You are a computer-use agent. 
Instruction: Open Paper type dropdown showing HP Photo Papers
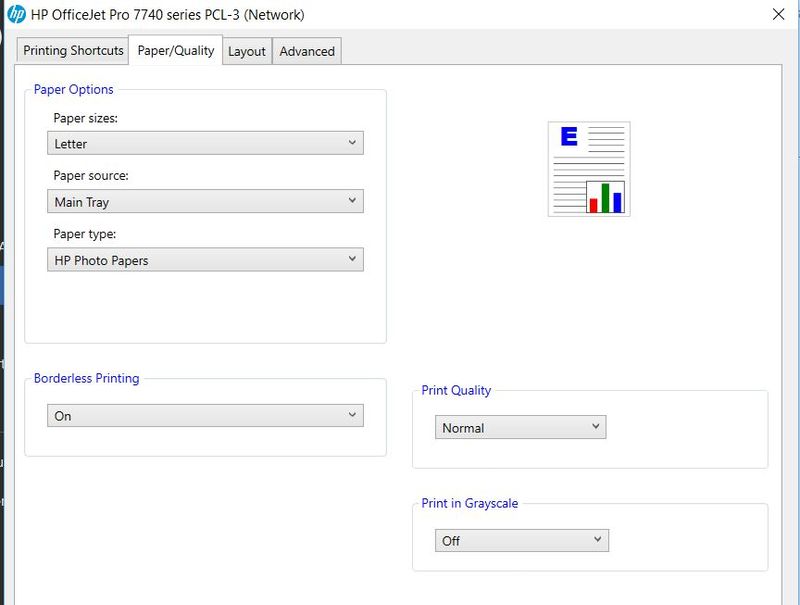click(x=205, y=260)
